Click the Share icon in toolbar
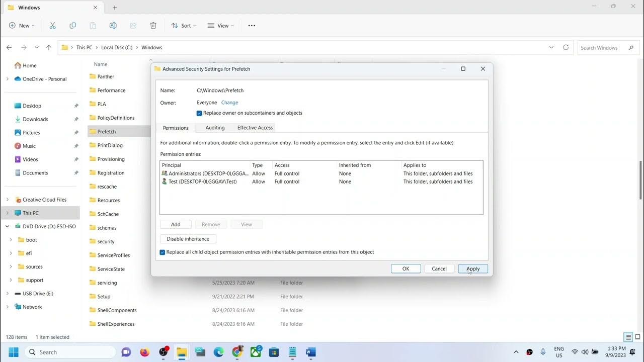The image size is (644, 362). click(x=133, y=26)
